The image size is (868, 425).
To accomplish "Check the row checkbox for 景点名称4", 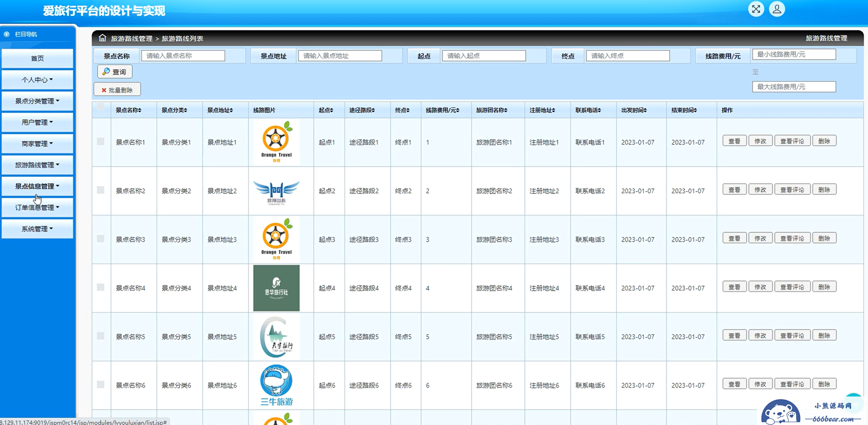I will (x=100, y=287).
